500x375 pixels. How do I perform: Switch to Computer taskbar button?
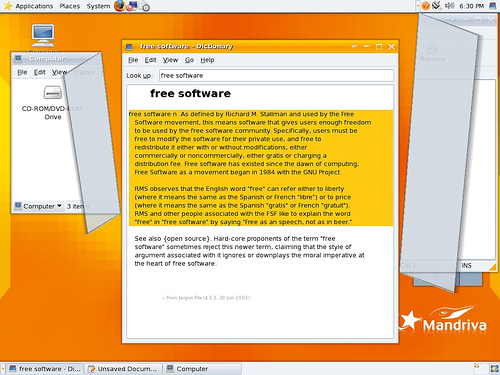click(x=203, y=369)
